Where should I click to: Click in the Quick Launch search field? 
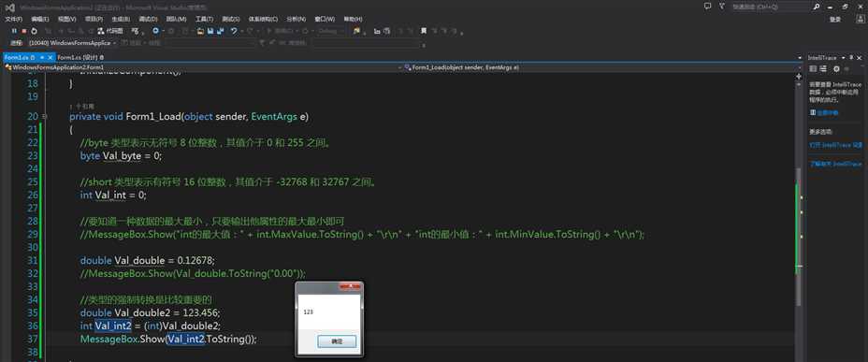770,7
